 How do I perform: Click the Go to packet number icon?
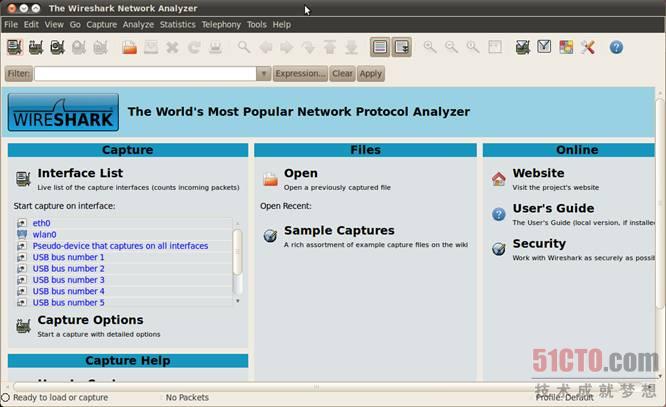308,47
